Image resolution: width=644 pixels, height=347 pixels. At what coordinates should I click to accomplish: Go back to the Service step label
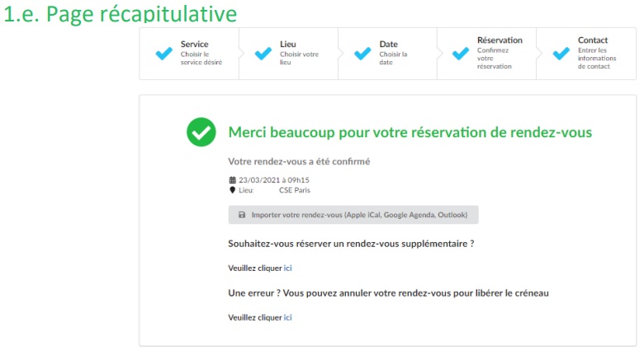195,44
